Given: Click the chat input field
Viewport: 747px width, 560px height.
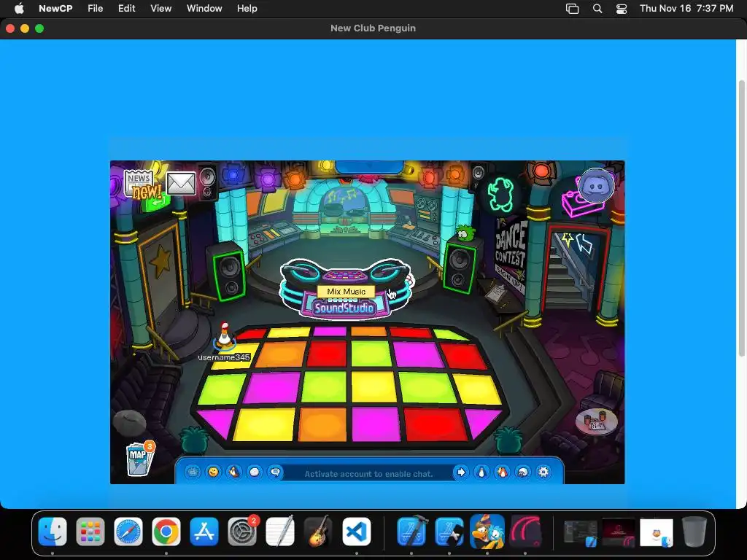Looking at the screenshot, I should (x=368, y=473).
